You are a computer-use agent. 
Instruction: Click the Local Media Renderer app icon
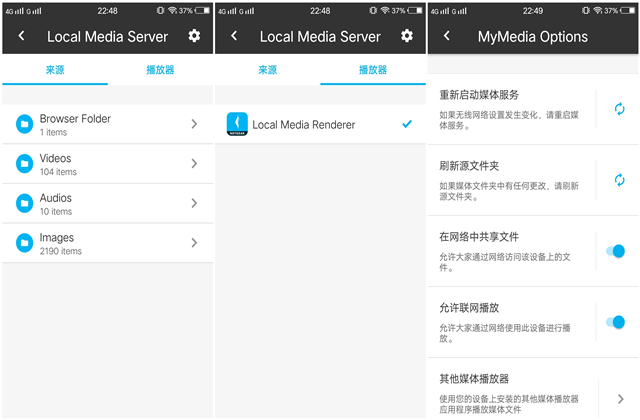pos(237,124)
